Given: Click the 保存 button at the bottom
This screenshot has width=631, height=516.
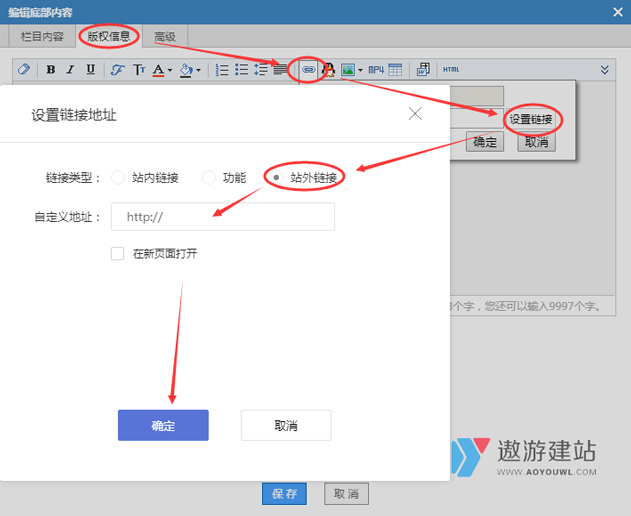Looking at the screenshot, I should [285, 494].
